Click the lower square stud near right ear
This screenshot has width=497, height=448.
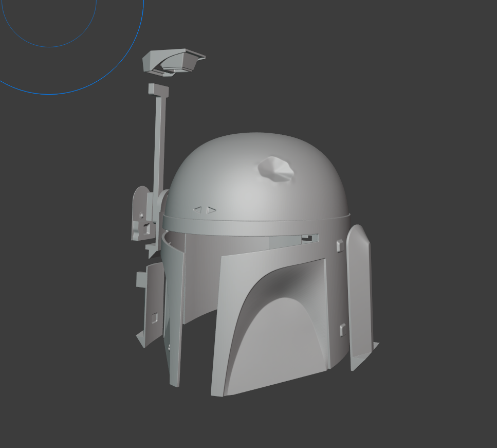[x=342, y=330]
